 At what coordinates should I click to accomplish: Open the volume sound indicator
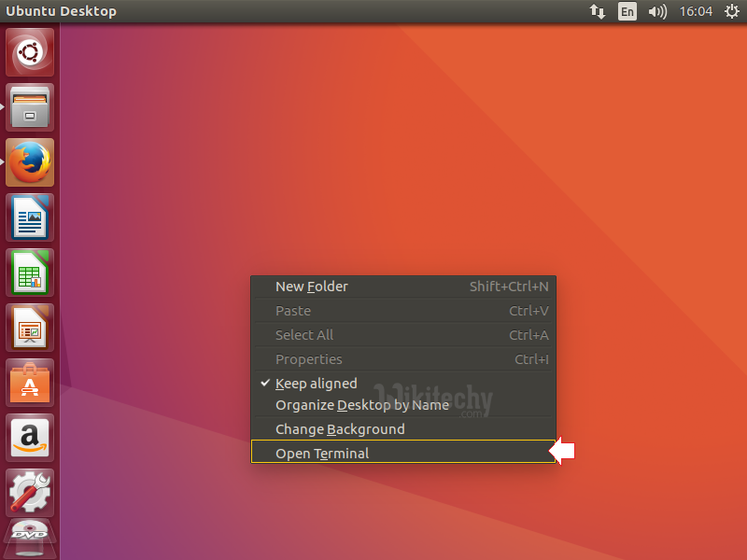657,12
